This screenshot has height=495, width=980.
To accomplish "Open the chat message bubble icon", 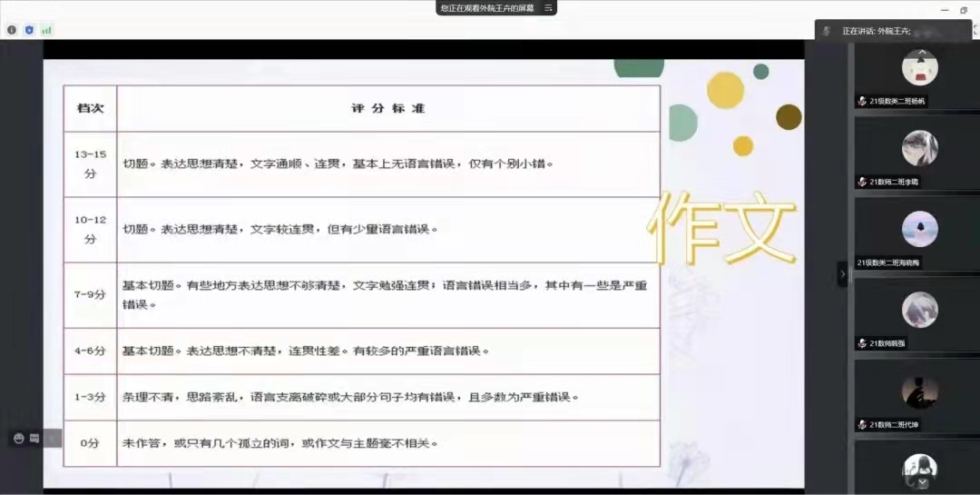I will [34, 438].
